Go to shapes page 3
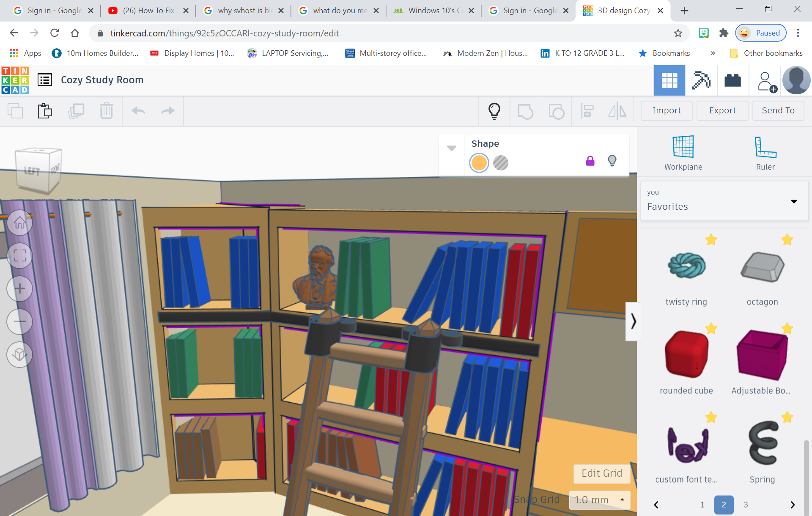This screenshot has height=516, width=812. [x=746, y=505]
